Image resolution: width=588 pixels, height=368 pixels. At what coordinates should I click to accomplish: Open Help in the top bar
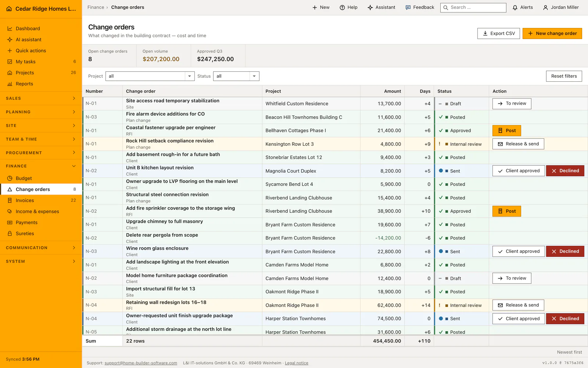[x=348, y=7]
